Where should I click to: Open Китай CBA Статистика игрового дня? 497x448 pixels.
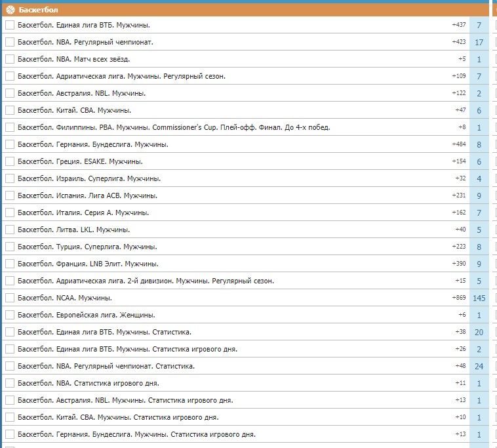(118, 418)
